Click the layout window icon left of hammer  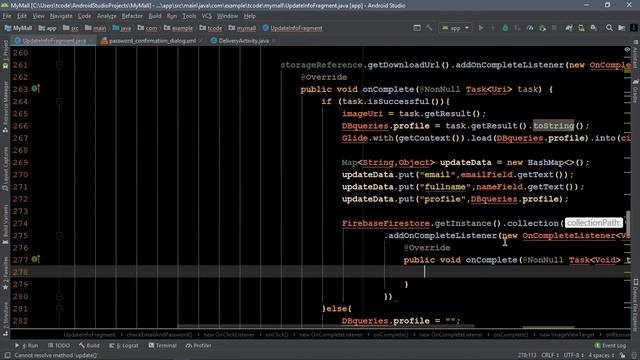point(417,28)
